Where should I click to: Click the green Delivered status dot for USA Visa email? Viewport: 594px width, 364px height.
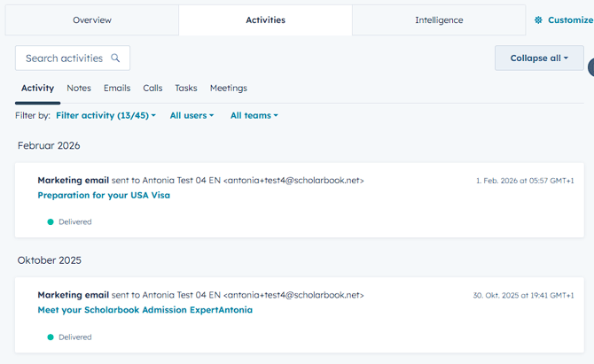51,222
